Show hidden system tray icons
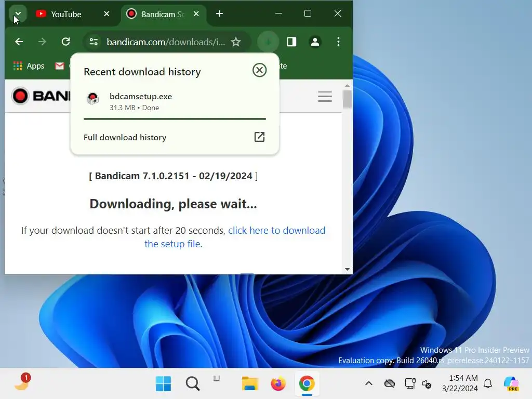 (369, 383)
